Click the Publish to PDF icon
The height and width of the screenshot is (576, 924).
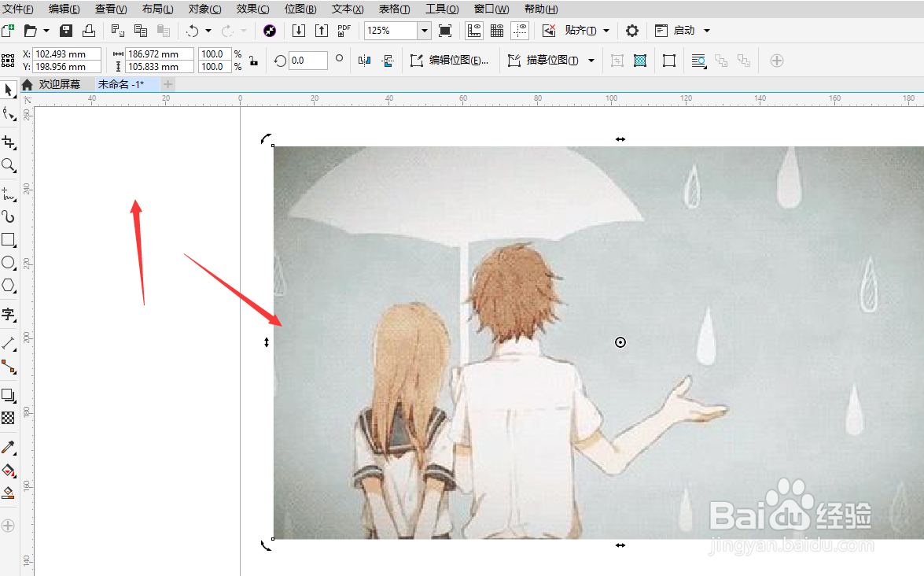tap(344, 31)
